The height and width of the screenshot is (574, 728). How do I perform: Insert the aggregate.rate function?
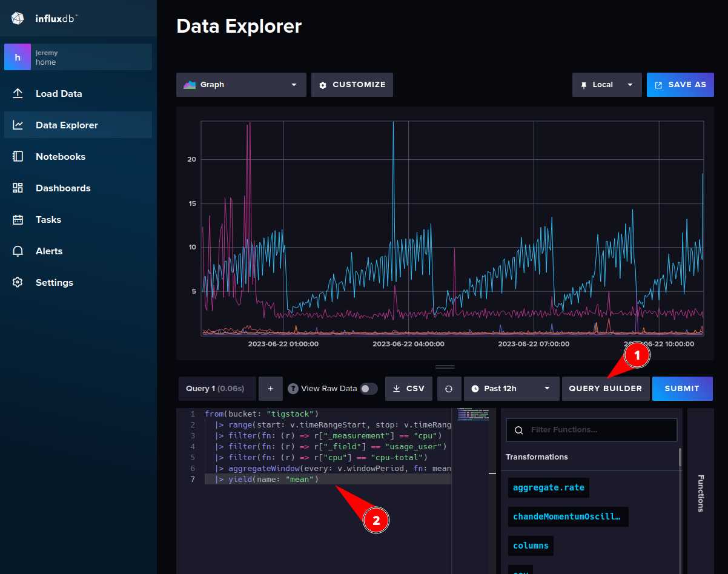point(548,487)
